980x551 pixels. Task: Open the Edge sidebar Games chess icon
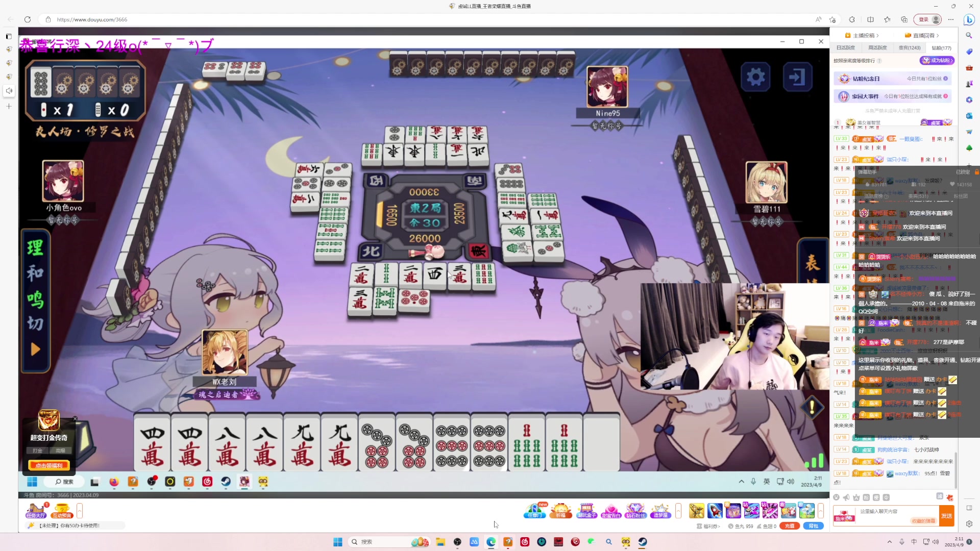969,84
